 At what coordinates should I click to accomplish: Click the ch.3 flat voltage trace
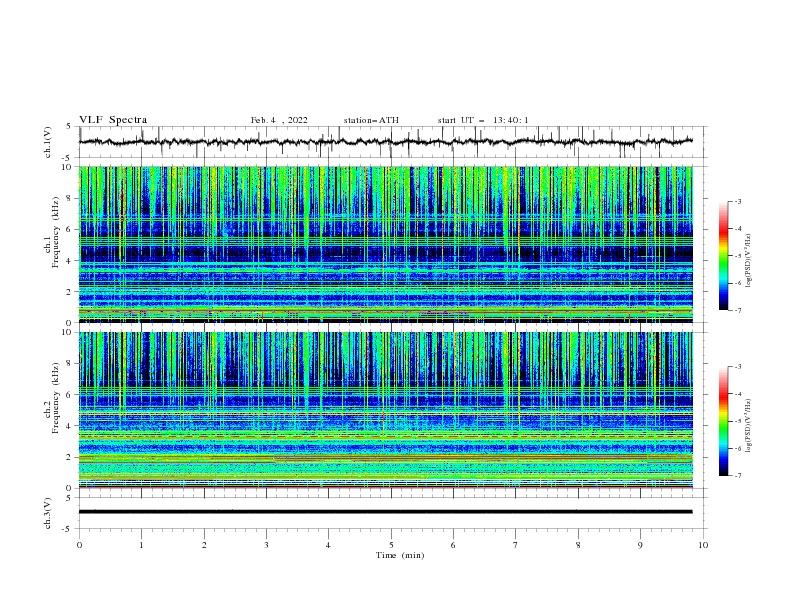(385, 512)
